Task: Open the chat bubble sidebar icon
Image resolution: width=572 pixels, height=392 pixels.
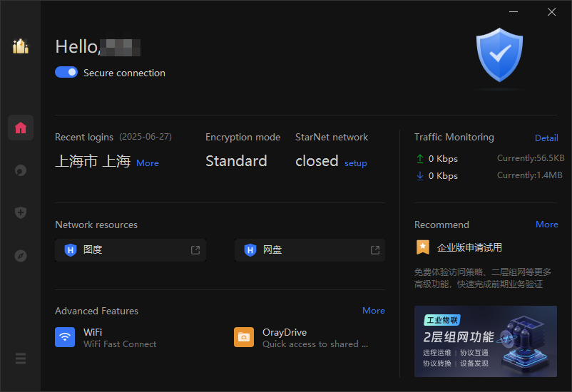Action: coord(21,170)
